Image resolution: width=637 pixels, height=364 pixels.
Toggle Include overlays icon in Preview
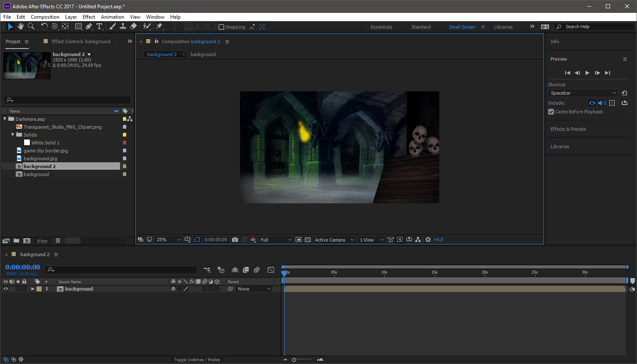(612, 103)
